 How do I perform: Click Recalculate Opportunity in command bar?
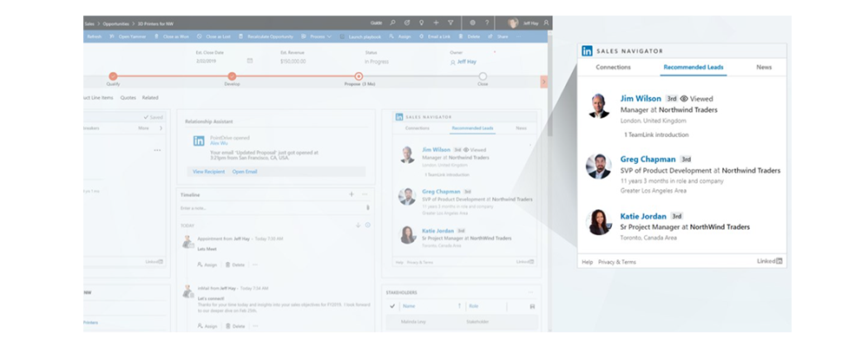click(266, 36)
